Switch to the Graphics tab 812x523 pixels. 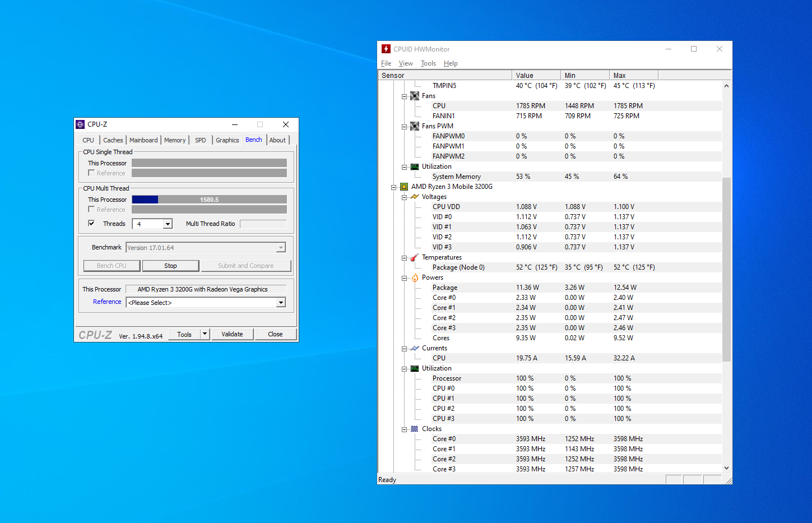(x=228, y=140)
